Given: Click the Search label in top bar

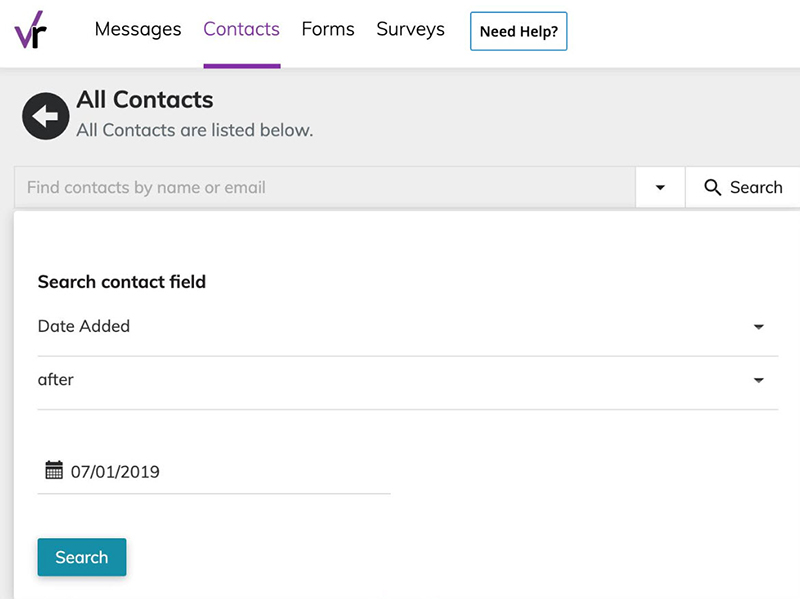Looking at the screenshot, I should (756, 187).
